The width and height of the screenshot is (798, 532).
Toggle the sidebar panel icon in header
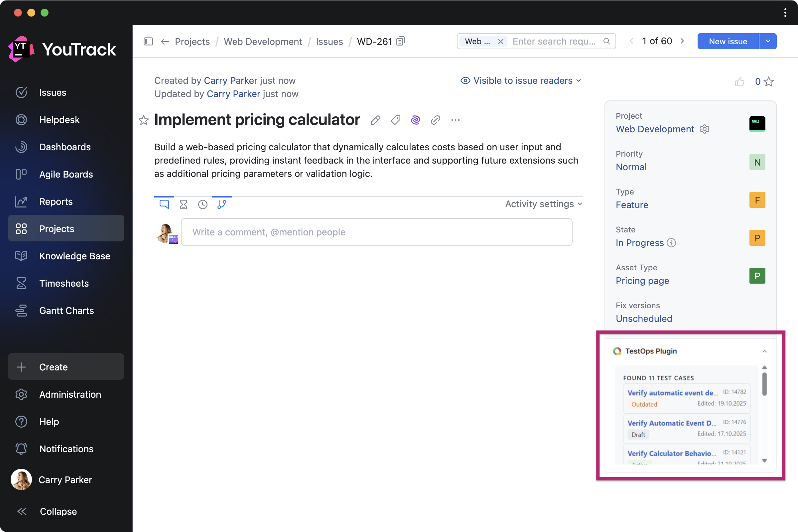coord(148,41)
